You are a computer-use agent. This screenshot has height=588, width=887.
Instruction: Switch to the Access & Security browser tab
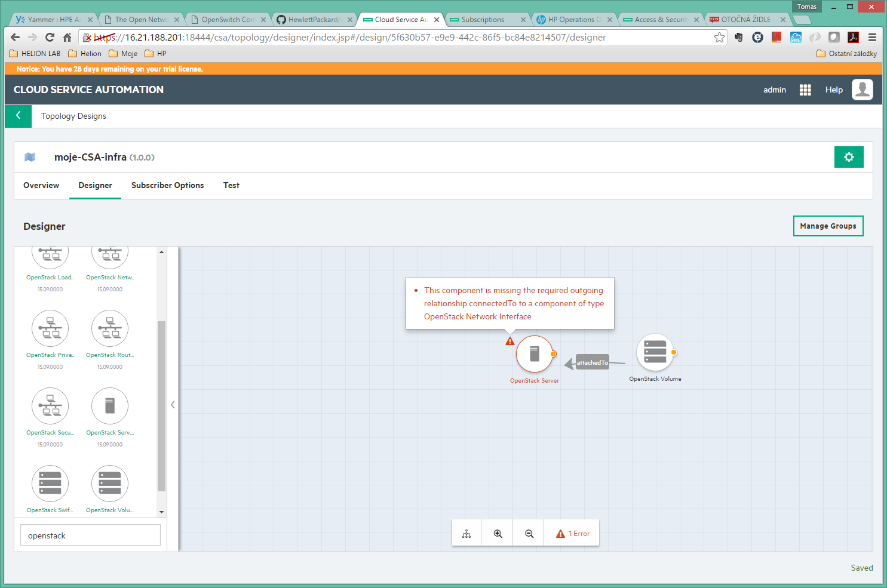pyautogui.click(x=659, y=20)
